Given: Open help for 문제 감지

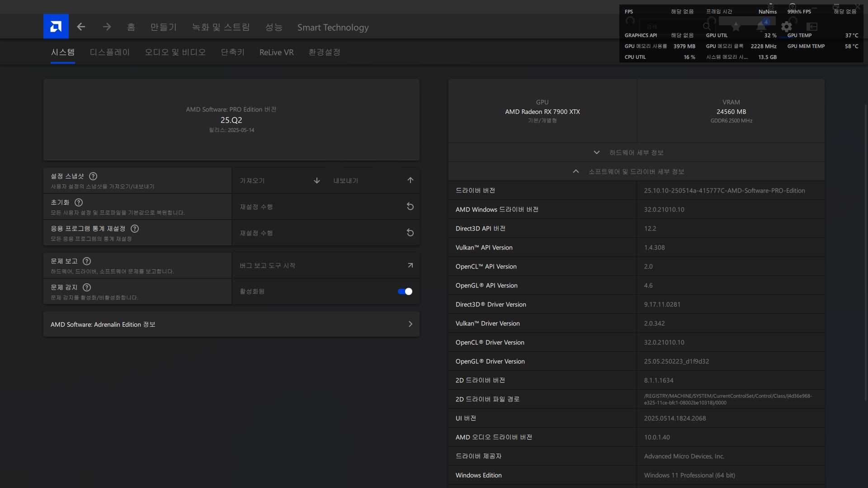Looking at the screenshot, I should click(x=87, y=287).
